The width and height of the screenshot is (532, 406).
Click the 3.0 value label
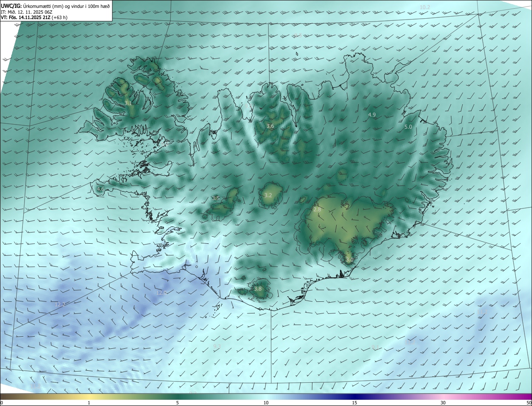pos(349,260)
